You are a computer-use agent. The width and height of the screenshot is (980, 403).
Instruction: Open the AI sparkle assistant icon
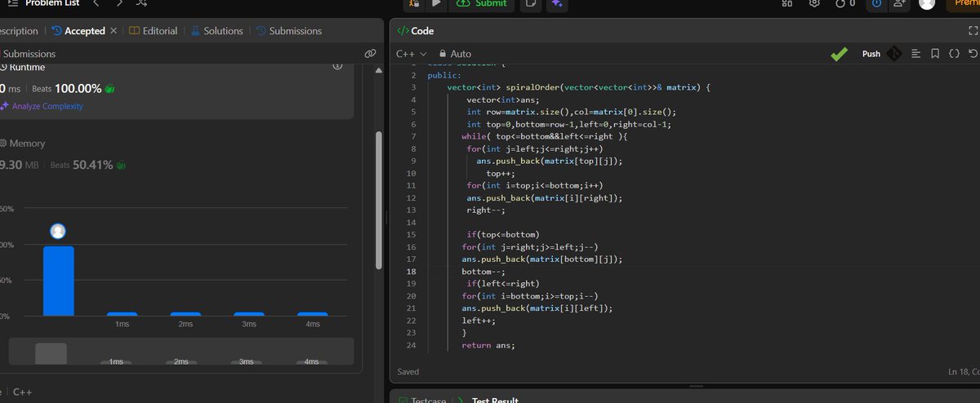[557, 3]
